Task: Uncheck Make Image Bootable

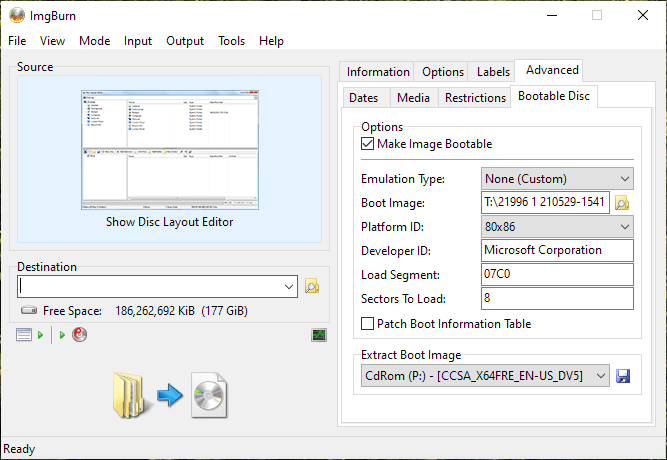Action: [368, 145]
